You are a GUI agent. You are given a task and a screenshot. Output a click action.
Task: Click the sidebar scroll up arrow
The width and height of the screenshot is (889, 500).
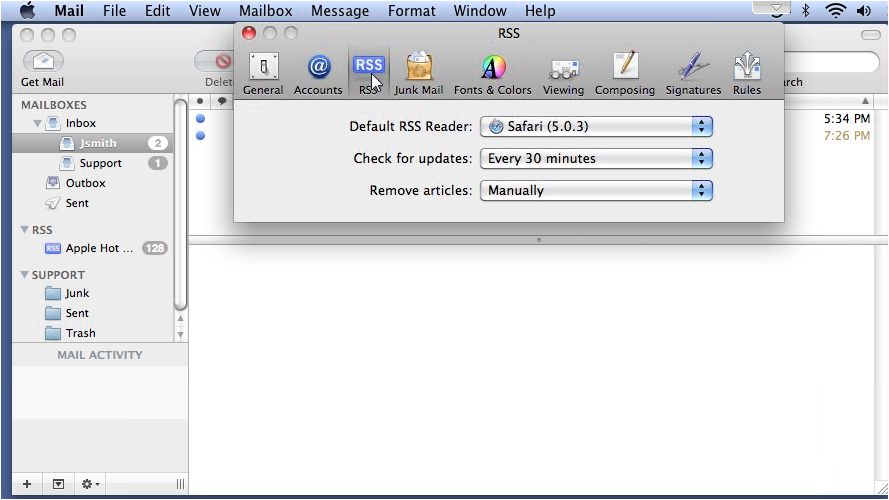pyautogui.click(x=180, y=319)
